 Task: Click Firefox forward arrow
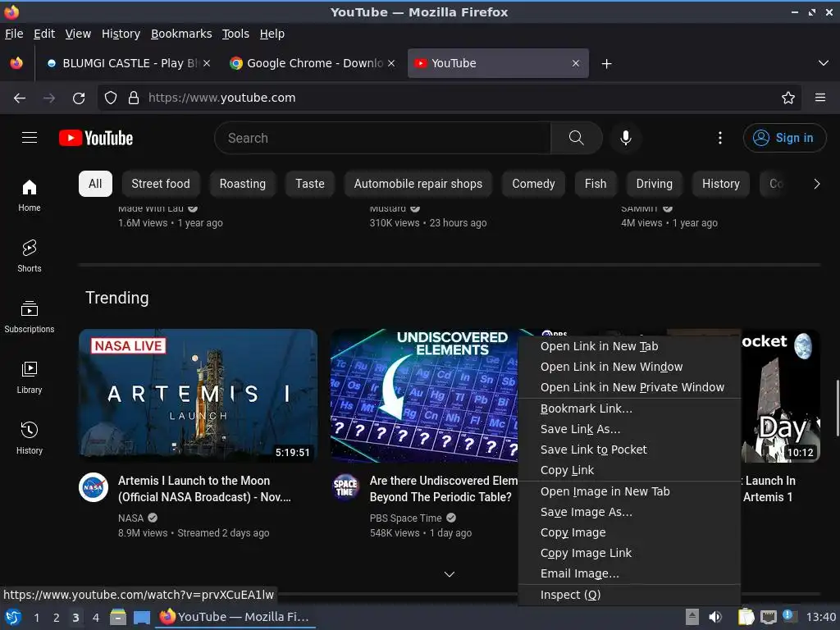(49, 98)
